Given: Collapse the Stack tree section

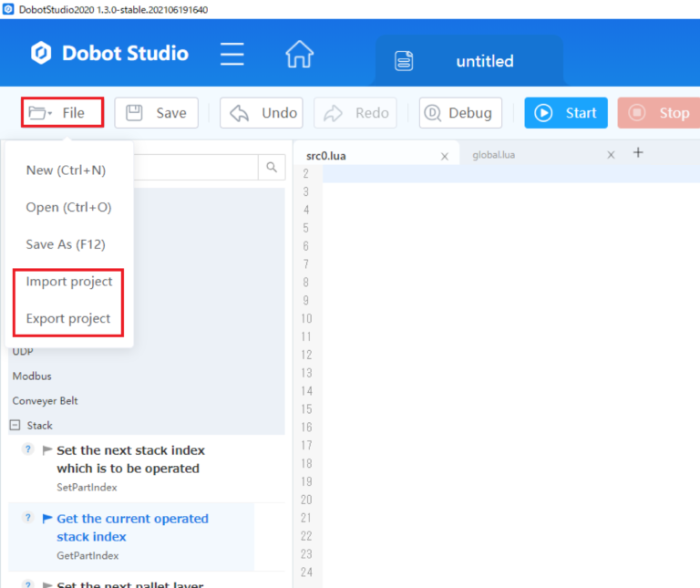Looking at the screenshot, I should click(15, 425).
